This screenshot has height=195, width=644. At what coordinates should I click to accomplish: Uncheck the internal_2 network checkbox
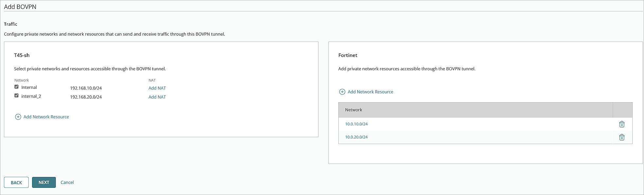pyautogui.click(x=16, y=96)
